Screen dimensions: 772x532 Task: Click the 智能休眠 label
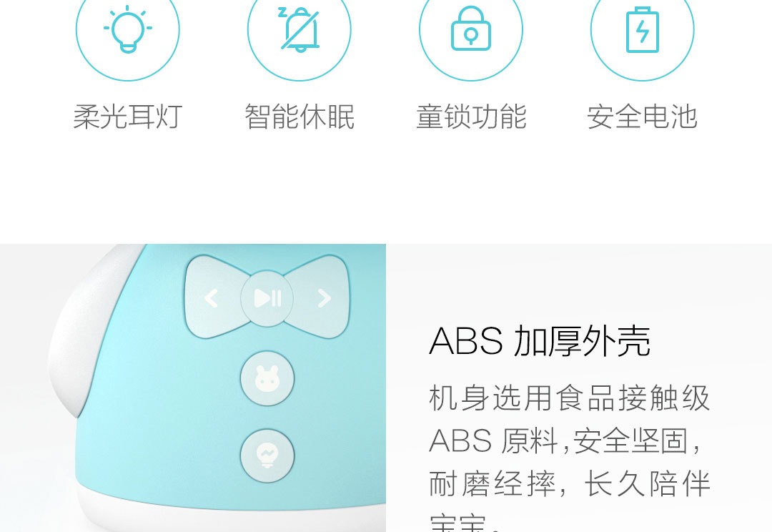[x=300, y=117]
